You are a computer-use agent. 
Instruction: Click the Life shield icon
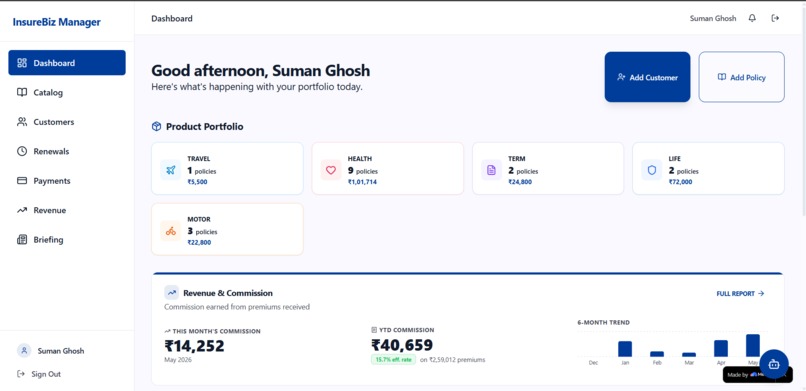652,170
